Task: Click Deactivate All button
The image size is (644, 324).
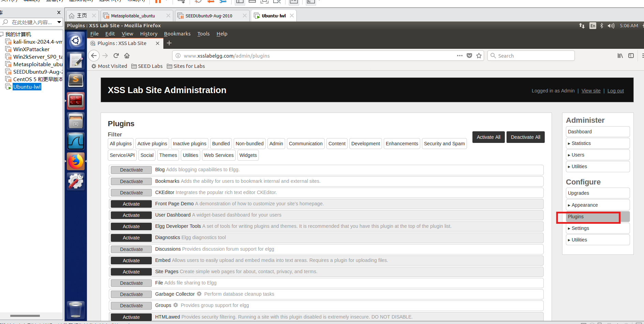Action: pyautogui.click(x=525, y=137)
